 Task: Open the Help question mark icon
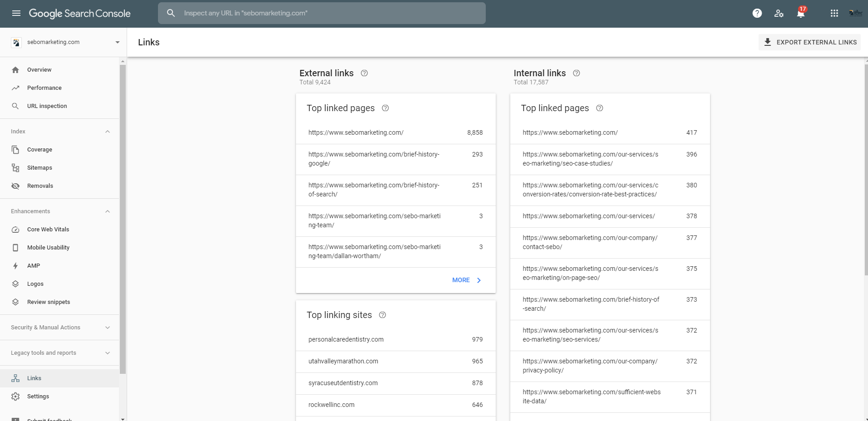point(757,13)
